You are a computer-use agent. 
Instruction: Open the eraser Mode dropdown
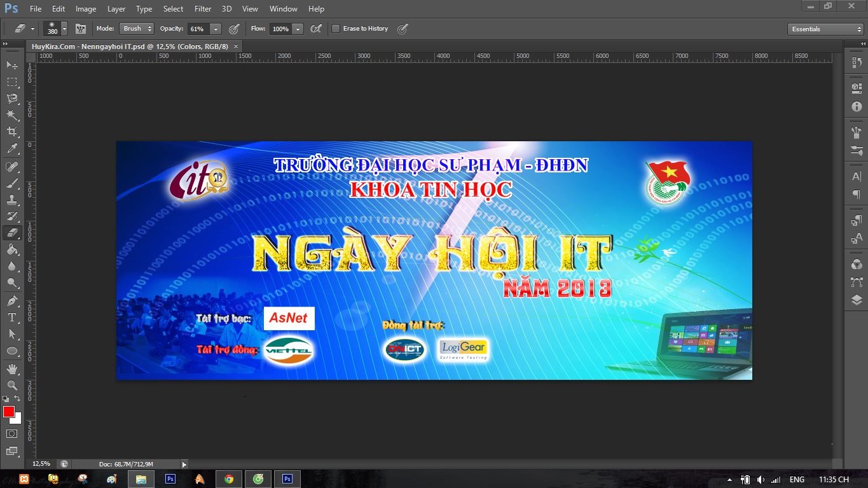point(138,29)
